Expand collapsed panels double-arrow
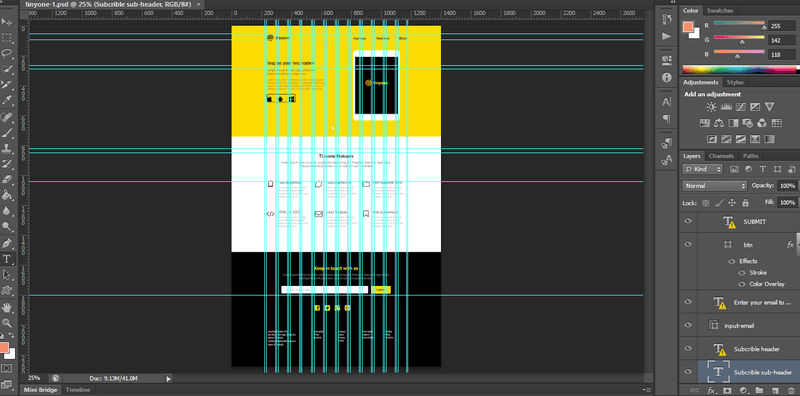 673,3
